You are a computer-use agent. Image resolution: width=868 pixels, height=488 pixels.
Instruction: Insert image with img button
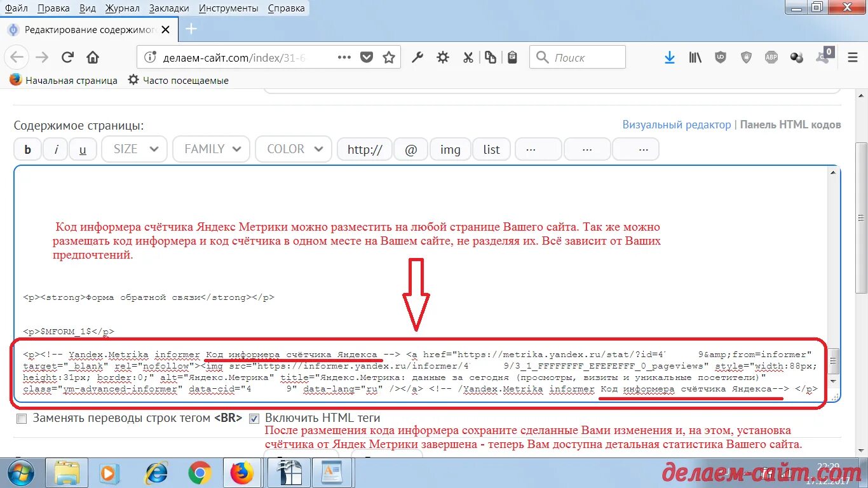[x=450, y=149]
